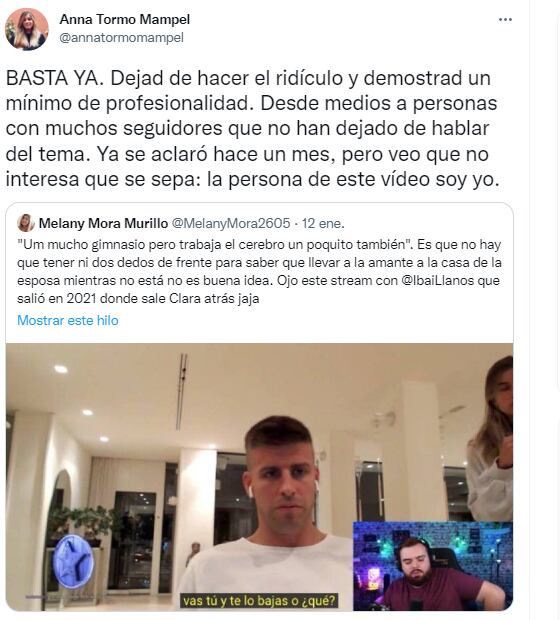The width and height of the screenshot is (560, 620).
Task: Open the 12 ene. timestamp
Action: click(x=323, y=223)
